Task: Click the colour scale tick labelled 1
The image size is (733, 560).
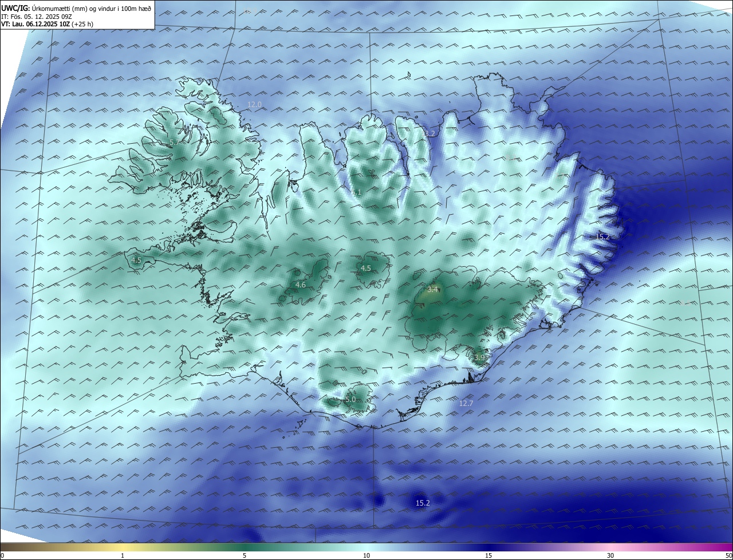Action: pos(123,555)
